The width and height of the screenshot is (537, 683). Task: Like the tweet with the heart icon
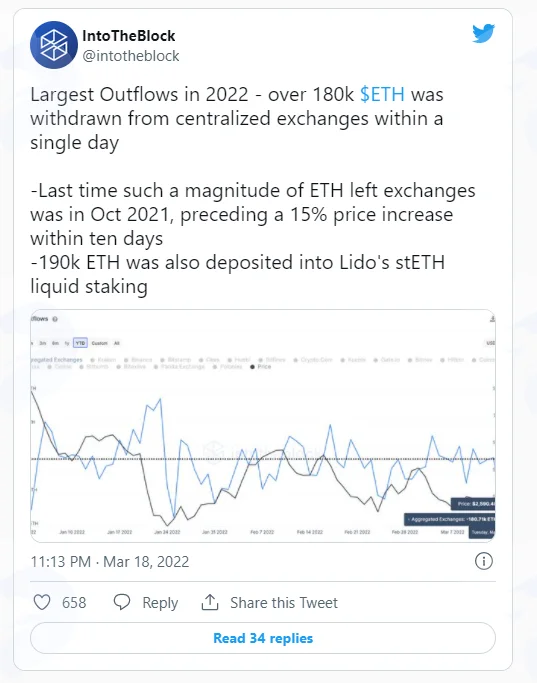pos(42,602)
